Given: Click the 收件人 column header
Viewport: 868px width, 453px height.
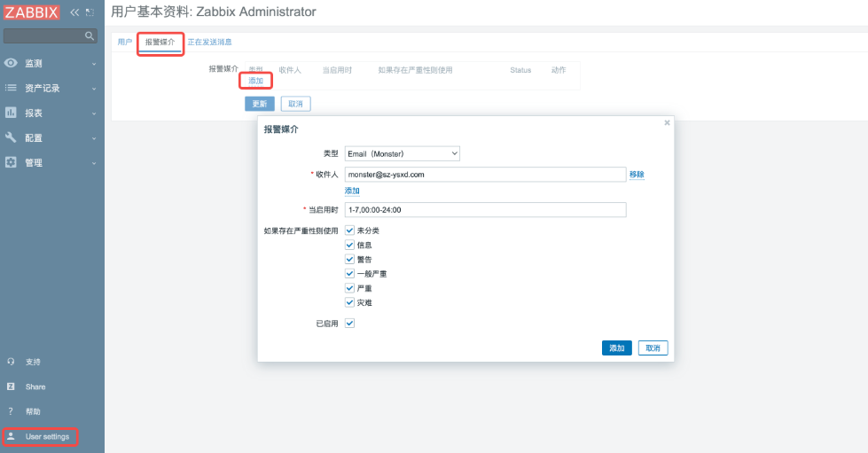Looking at the screenshot, I should tap(290, 70).
